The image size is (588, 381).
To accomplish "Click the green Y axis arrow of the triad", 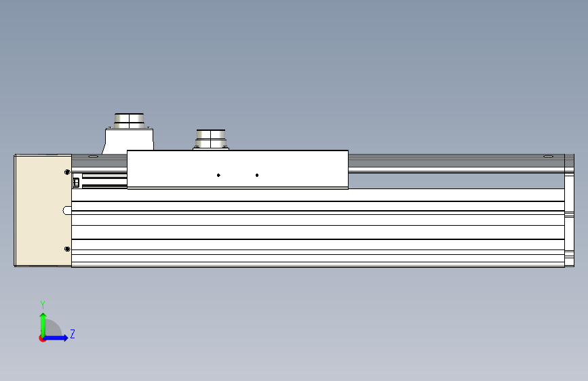I will 43,325.
